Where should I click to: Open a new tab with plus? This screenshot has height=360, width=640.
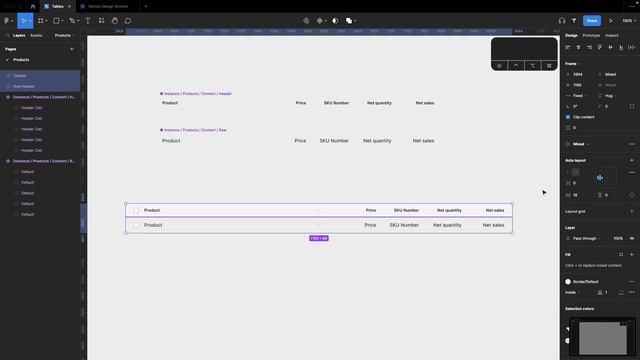point(146,7)
